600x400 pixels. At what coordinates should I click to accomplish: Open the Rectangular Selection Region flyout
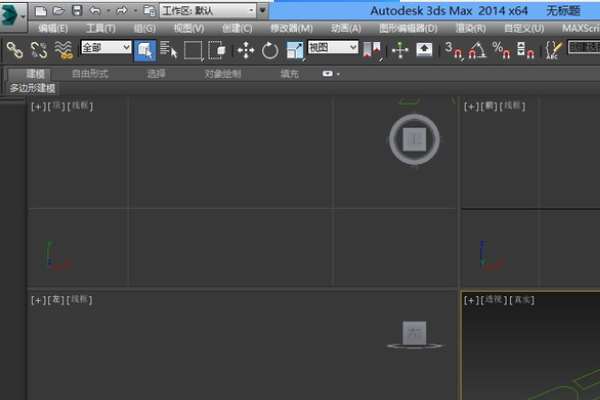193,50
